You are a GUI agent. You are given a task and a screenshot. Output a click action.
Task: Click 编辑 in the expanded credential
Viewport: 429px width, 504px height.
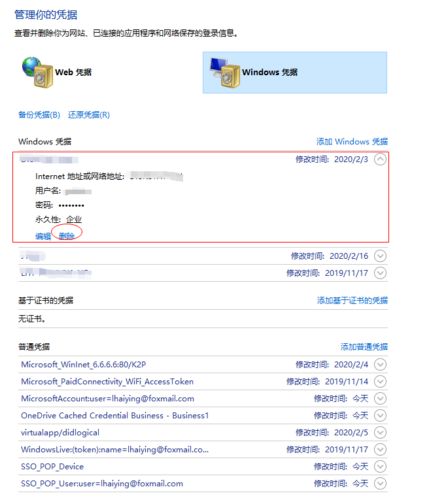tap(43, 236)
